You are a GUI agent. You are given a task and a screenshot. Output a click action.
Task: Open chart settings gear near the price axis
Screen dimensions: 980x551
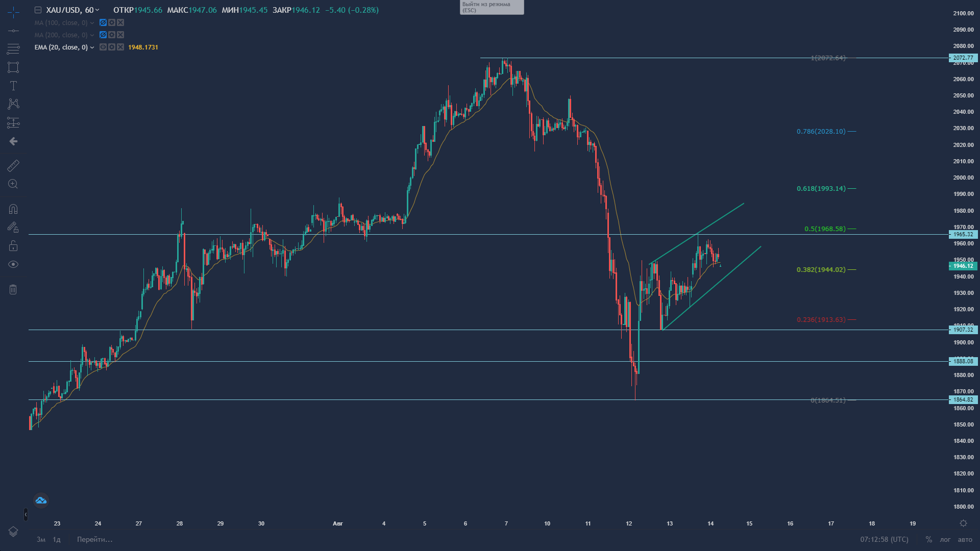coord(963,523)
